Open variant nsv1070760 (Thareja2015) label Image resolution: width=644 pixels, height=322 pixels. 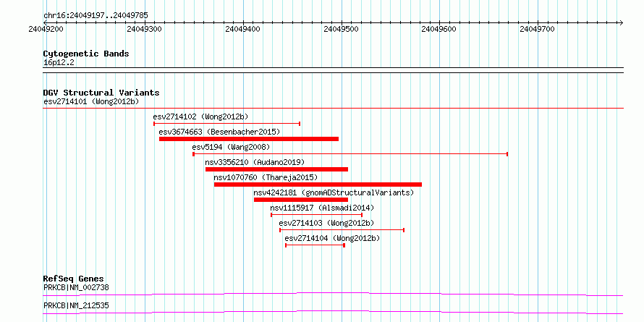pyautogui.click(x=266, y=177)
